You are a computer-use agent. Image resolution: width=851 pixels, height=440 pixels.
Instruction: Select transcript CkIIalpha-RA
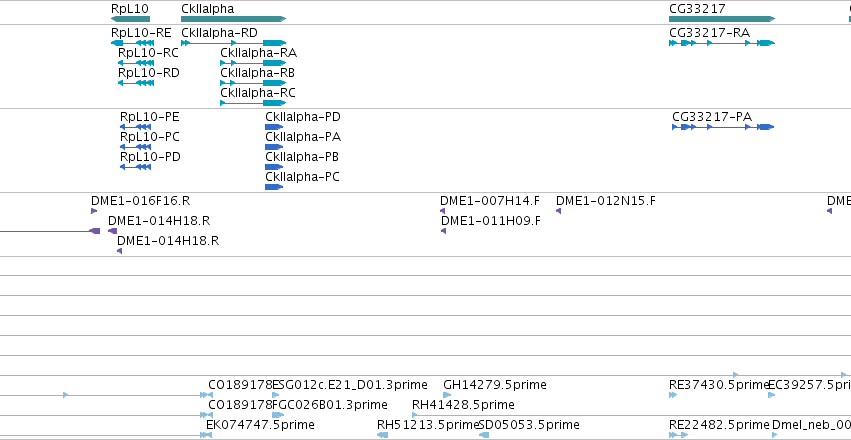pos(253,63)
